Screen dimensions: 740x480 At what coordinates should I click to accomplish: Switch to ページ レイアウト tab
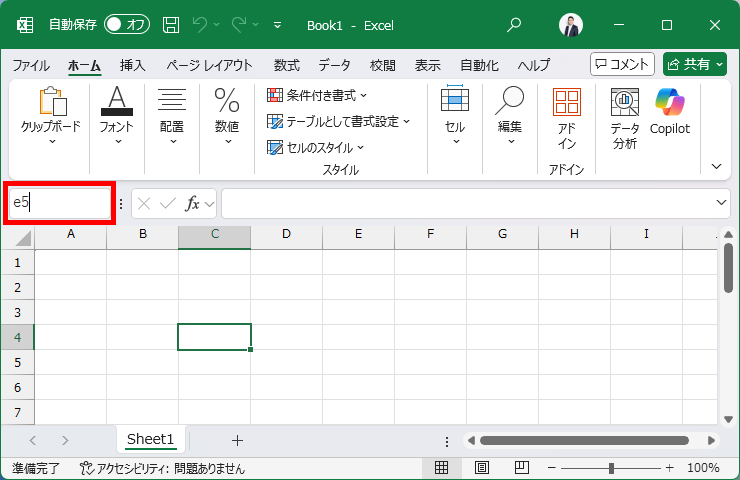tap(209, 65)
